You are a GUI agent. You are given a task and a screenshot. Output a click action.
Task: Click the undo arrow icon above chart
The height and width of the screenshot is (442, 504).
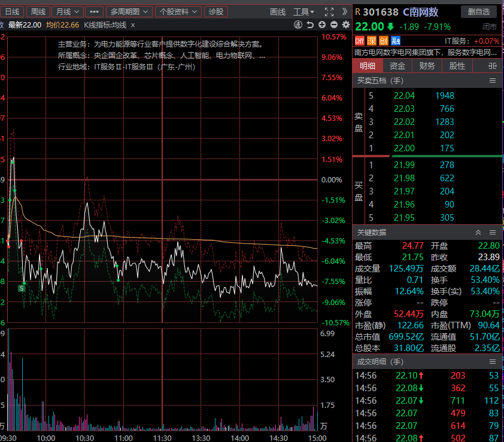point(310,25)
